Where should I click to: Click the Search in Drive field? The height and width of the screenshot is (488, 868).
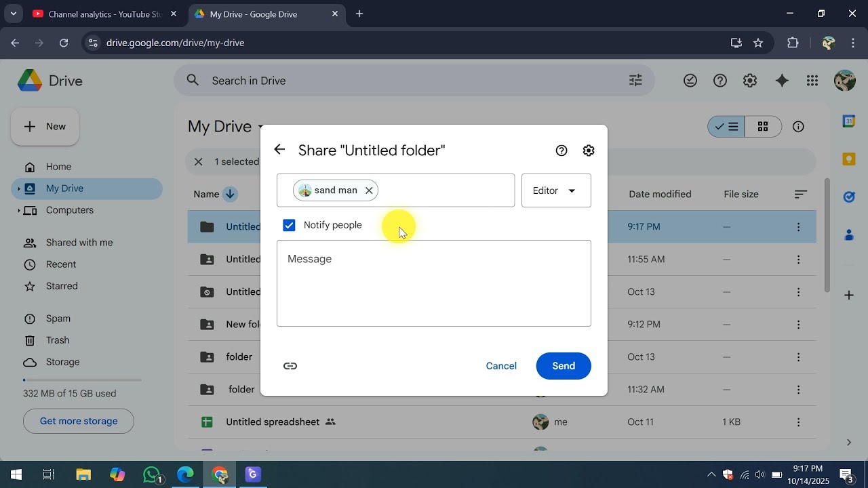414,81
